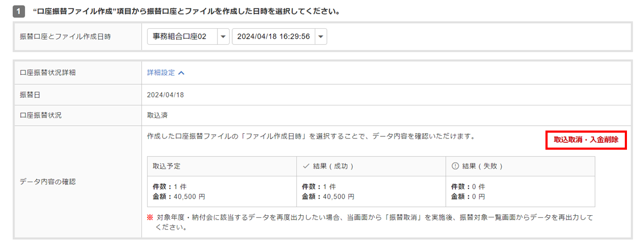Click the 取込済 status value
The image size is (644, 244).
click(x=155, y=115)
